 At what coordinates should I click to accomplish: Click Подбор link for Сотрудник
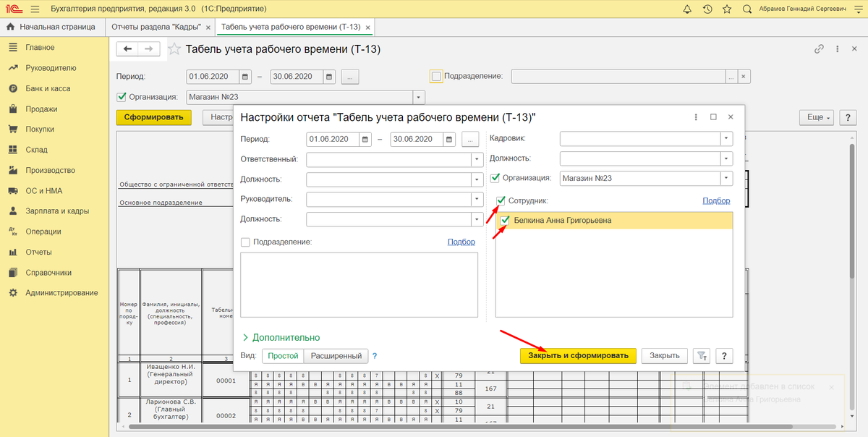[x=716, y=200]
